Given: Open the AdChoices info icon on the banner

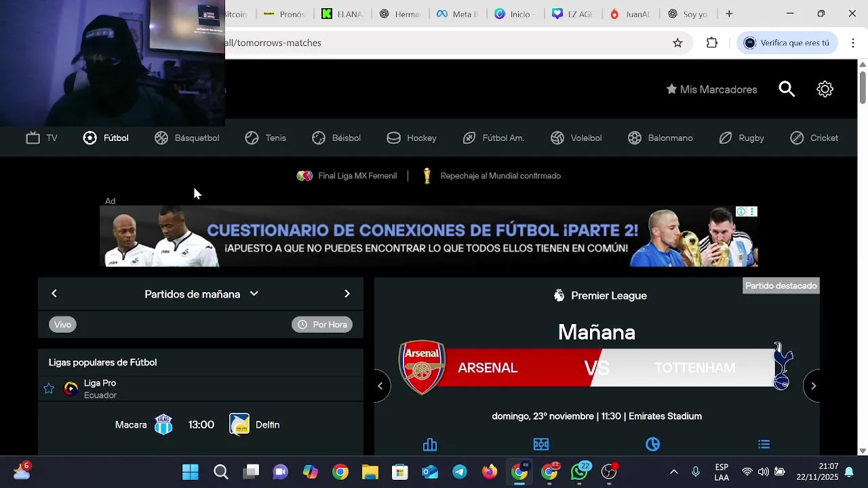Looking at the screenshot, I should 741,212.
